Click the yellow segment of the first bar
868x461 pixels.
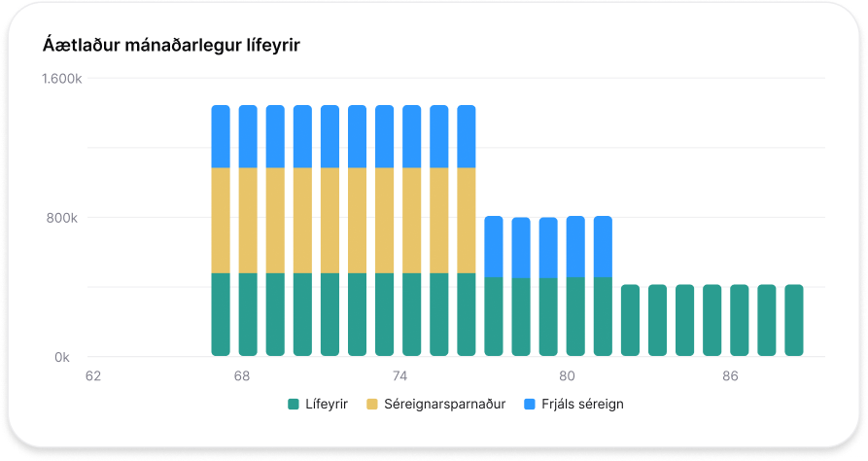(x=221, y=220)
